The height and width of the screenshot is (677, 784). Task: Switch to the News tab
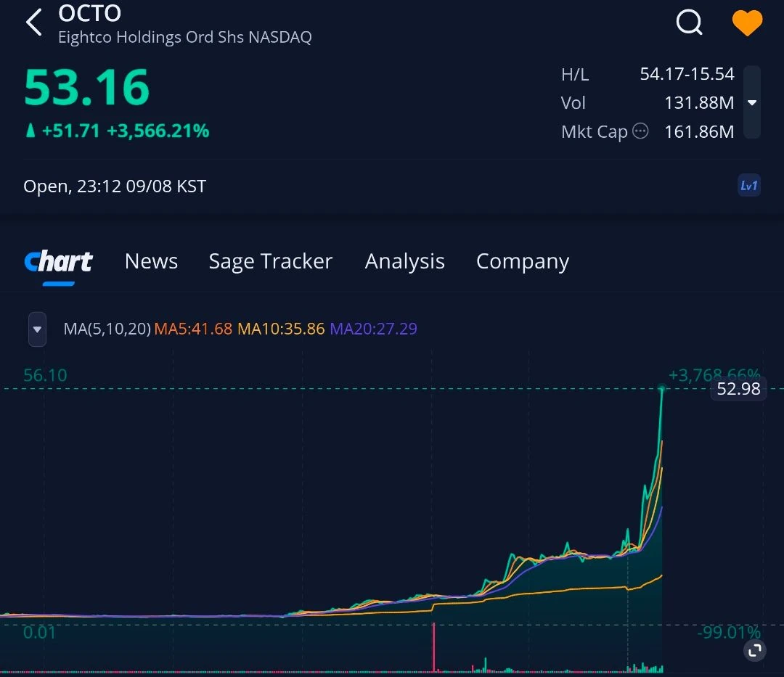151,261
